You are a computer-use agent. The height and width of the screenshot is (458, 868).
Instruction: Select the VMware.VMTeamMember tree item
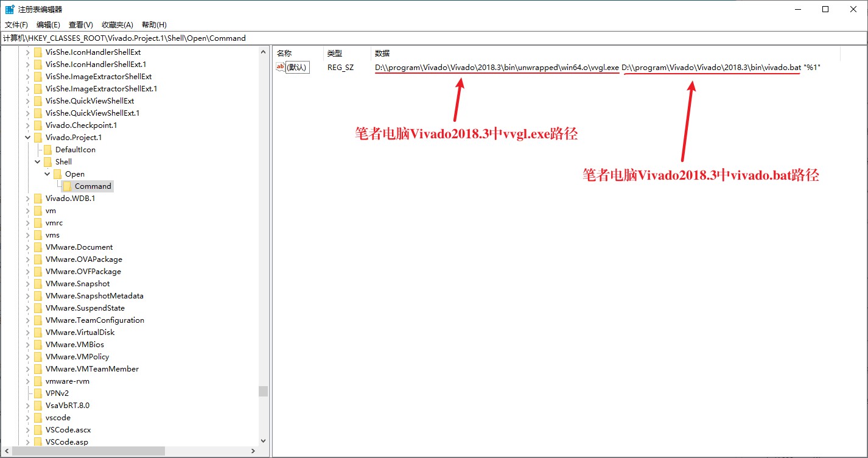[x=92, y=369]
